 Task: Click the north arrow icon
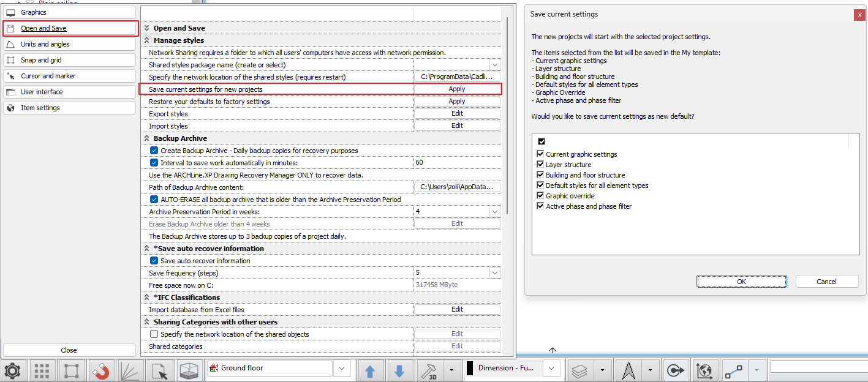pos(628,370)
